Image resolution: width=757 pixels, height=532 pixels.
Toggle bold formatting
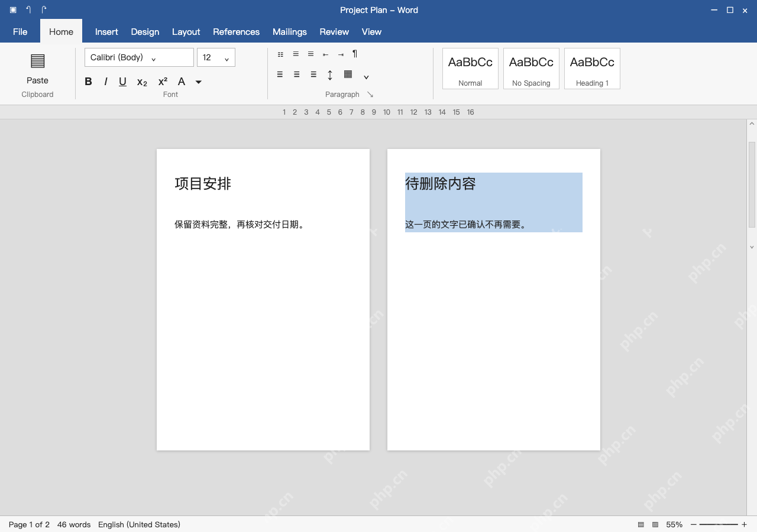88,82
